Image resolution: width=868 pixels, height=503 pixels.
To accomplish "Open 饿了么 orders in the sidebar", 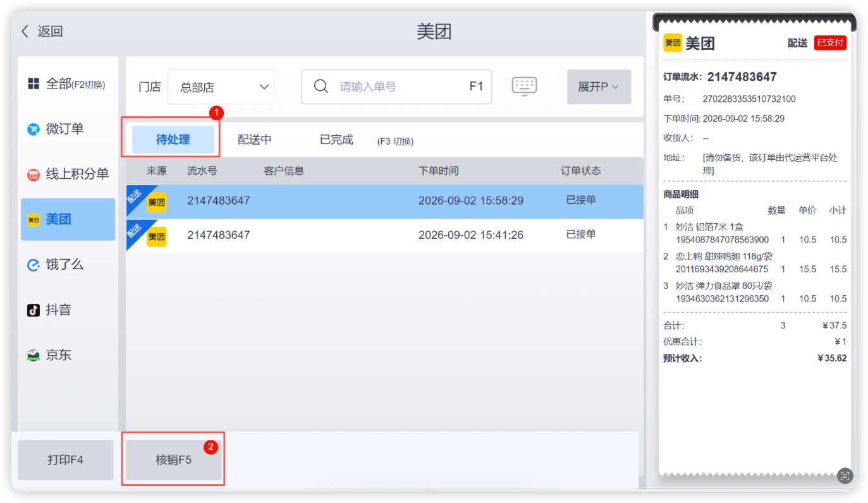I will [x=68, y=265].
